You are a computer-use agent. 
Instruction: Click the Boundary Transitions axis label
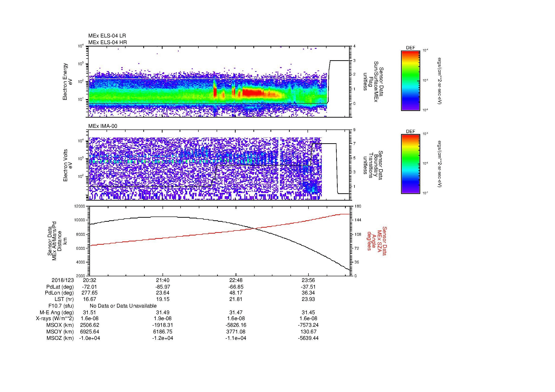tap(373, 166)
